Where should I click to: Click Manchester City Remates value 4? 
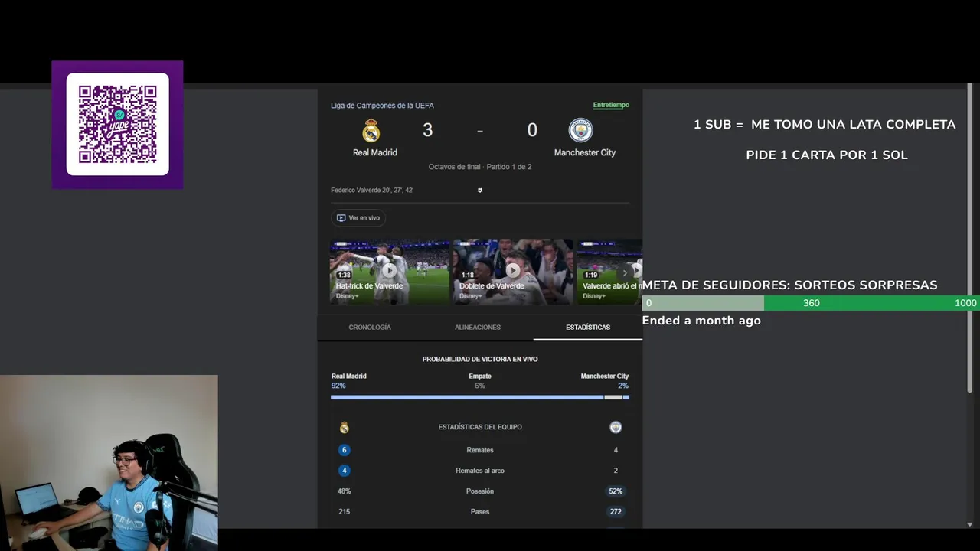pos(616,450)
